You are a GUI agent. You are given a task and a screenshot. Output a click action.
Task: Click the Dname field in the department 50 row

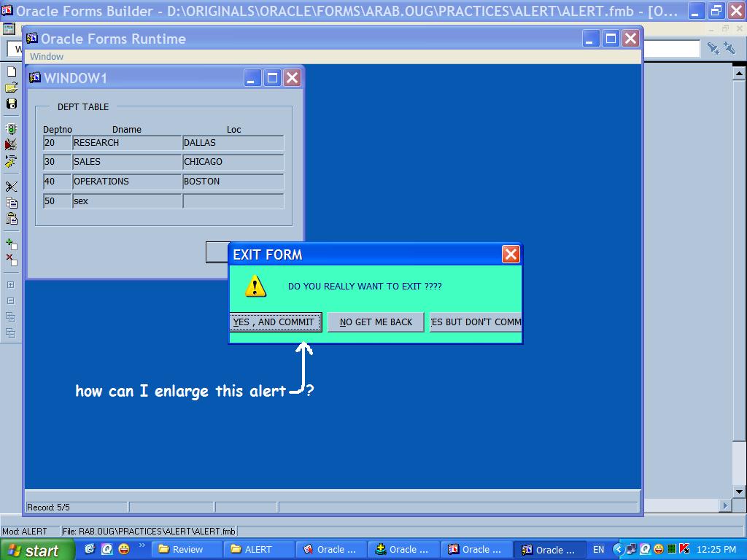pyautogui.click(x=127, y=201)
